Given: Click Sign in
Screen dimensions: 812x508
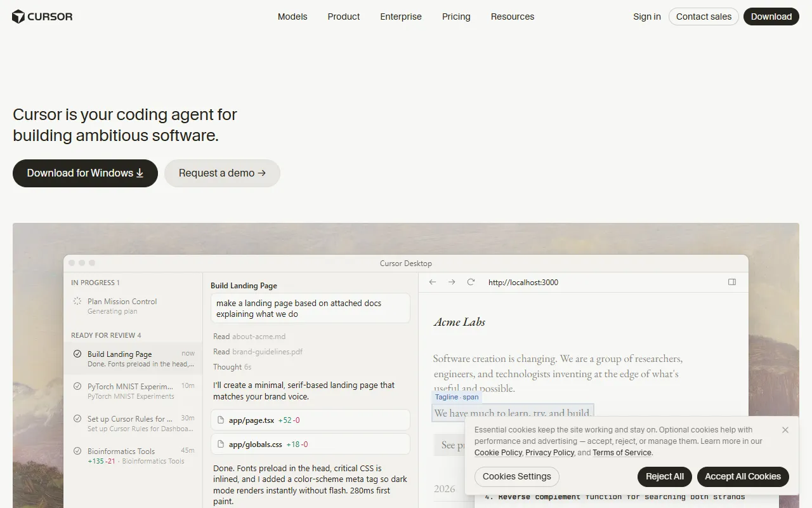Looking at the screenshot, I should point(647,17).
